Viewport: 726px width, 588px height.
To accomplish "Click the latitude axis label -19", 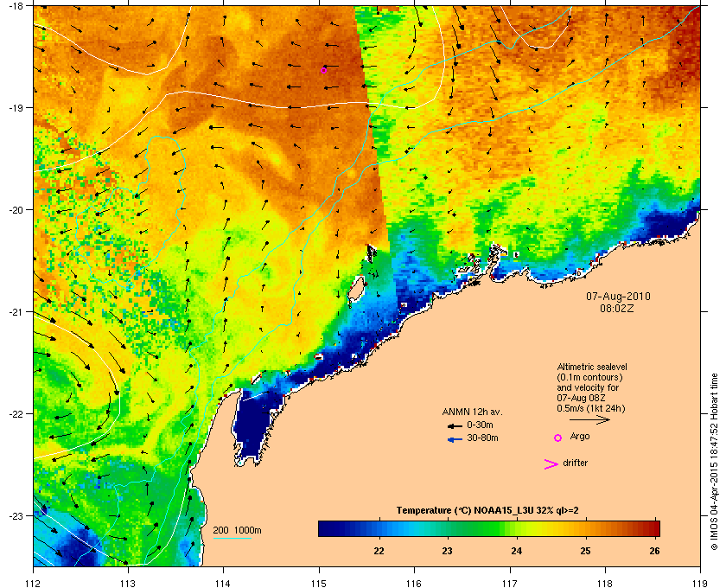I will click(16, 107).
